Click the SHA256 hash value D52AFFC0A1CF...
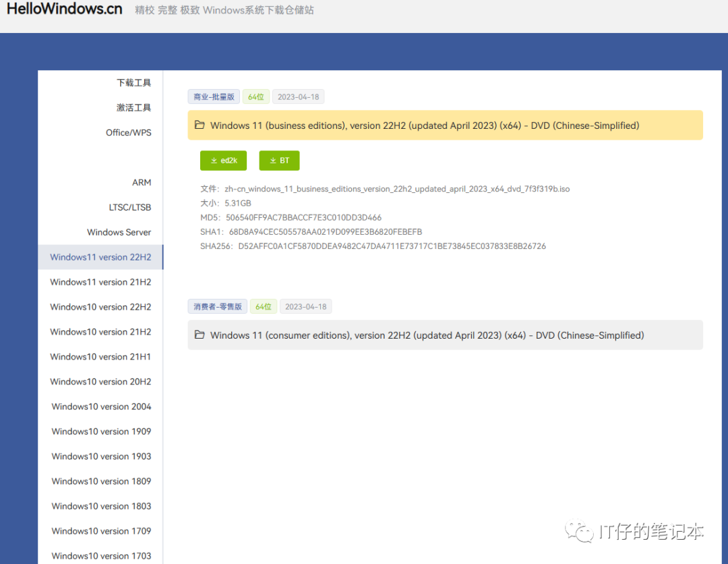This screenshot has width=728, height=564. click(x=392, y=246)
